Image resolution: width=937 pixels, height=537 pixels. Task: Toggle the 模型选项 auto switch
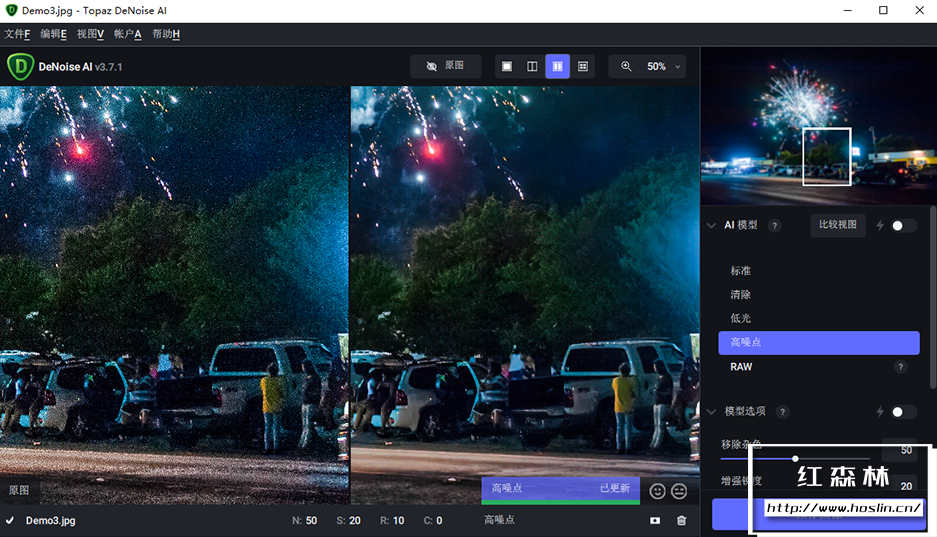pyautogui.click(x=903, y=412)
